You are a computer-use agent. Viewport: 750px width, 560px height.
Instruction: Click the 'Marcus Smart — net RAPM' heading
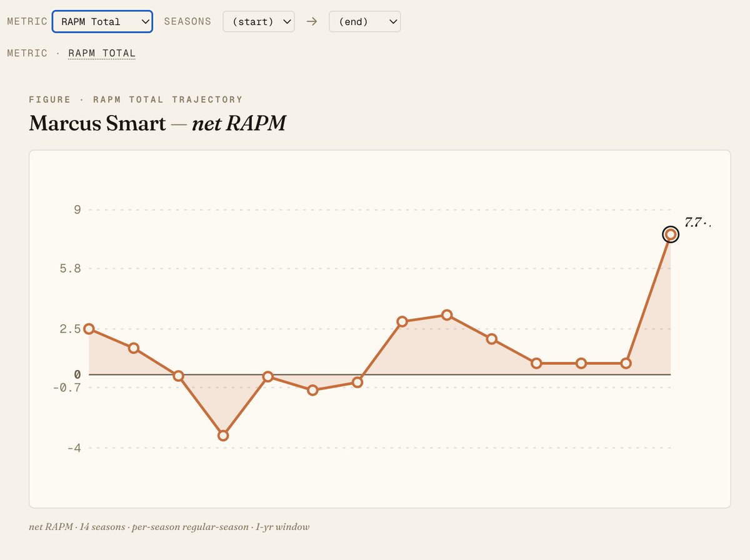[x=157, y=123]
